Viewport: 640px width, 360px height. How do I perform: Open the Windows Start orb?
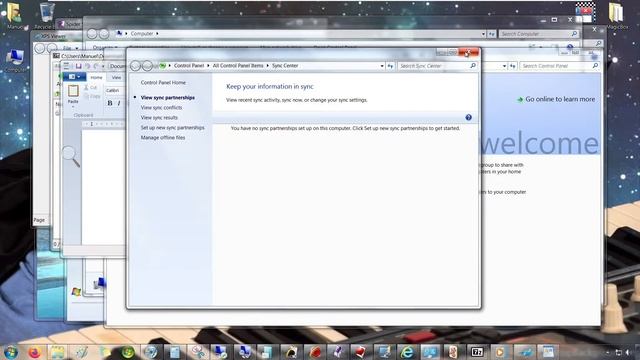[x=11, y=351]
